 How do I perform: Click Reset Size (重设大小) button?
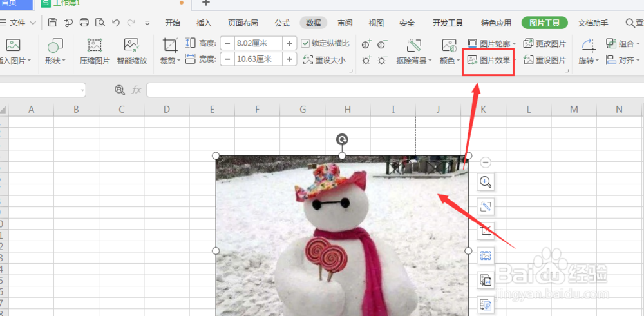click(324, 60)
